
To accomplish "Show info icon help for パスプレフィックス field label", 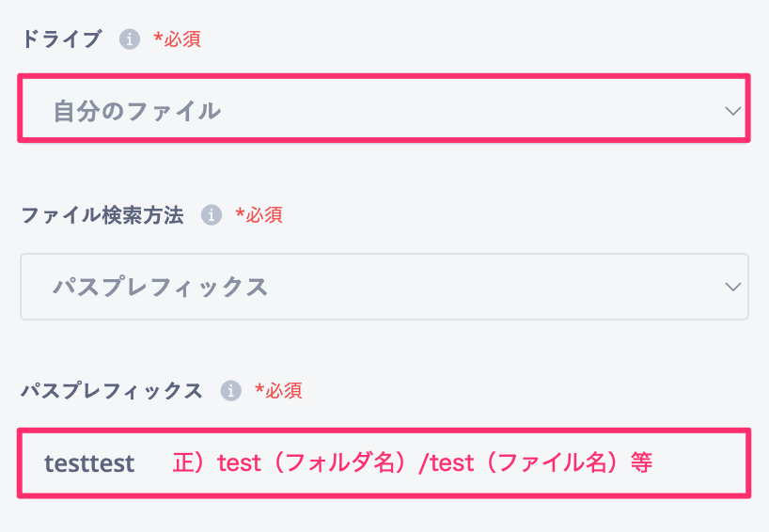I will pyautogui.click(x=230, y=391).
